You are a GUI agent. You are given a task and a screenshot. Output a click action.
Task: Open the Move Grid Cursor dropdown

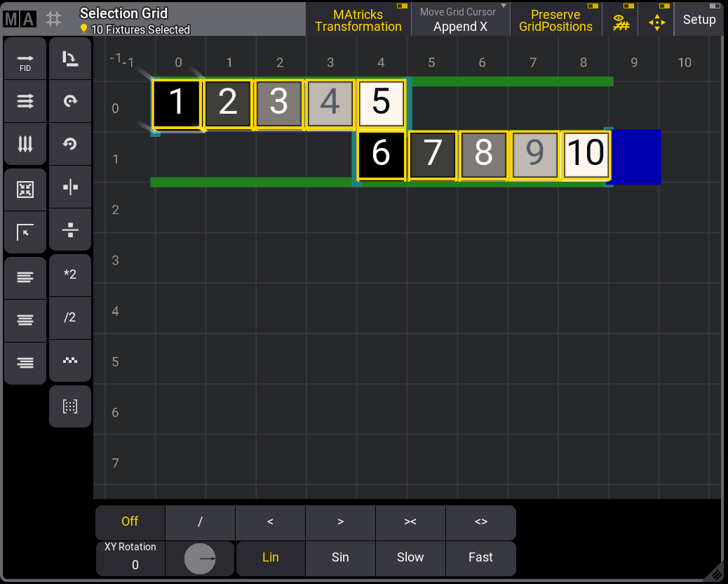point(460,20)
